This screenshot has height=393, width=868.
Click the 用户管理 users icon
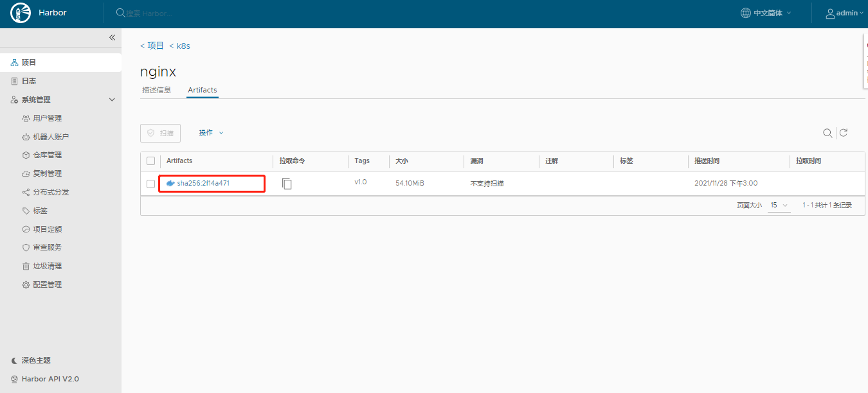tap(26, 119)
